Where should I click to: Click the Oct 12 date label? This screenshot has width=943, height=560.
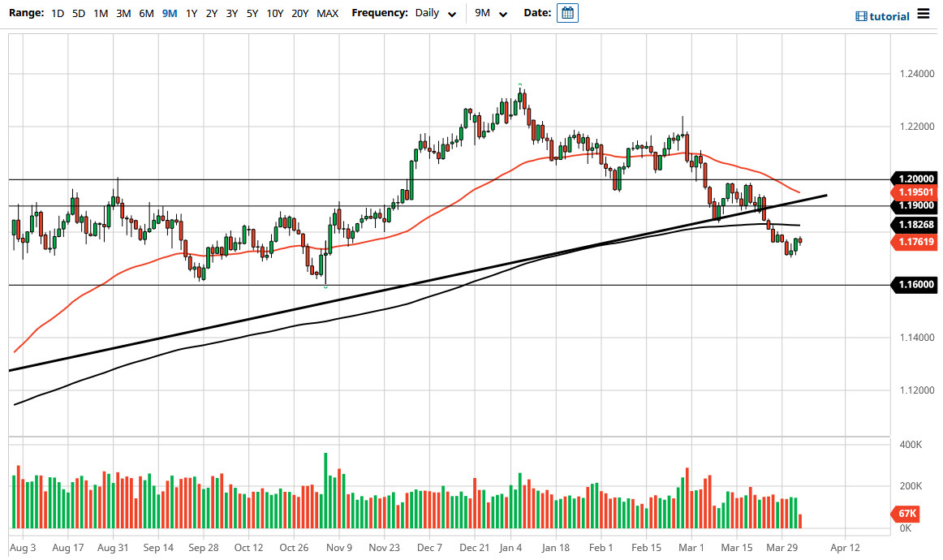(248, 547)
